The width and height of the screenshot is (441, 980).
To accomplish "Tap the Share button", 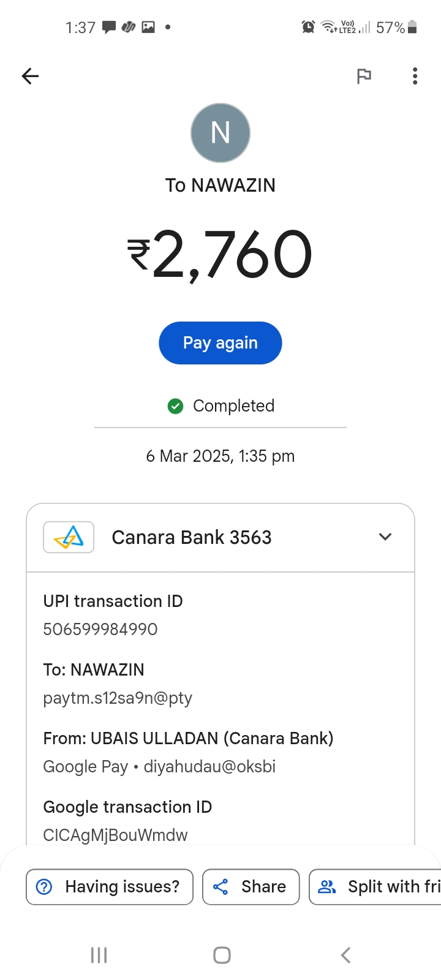I will tap(251, 886).
